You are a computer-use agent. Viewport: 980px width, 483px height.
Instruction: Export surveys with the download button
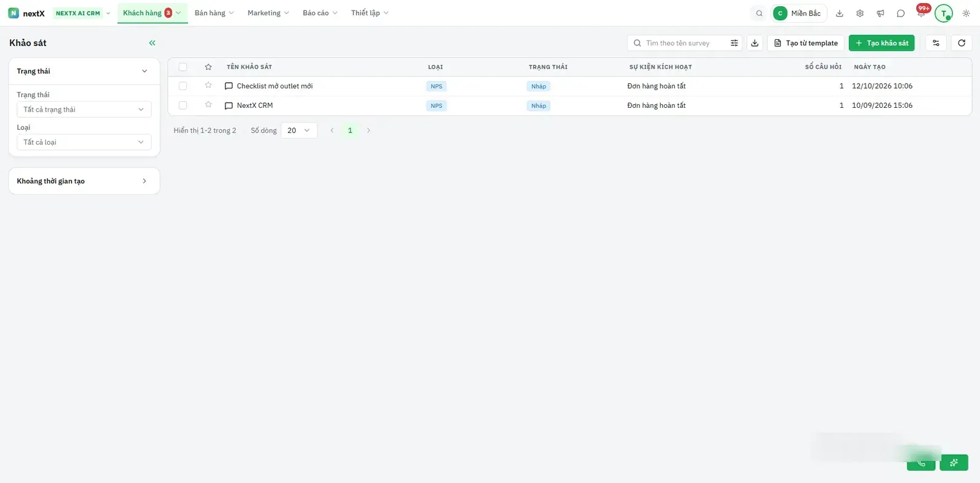(755, 43)
